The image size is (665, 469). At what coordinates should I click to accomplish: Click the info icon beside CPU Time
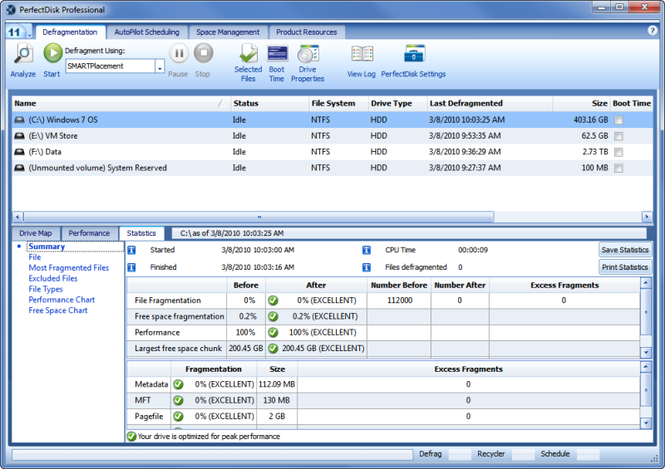tap(366, 250)
